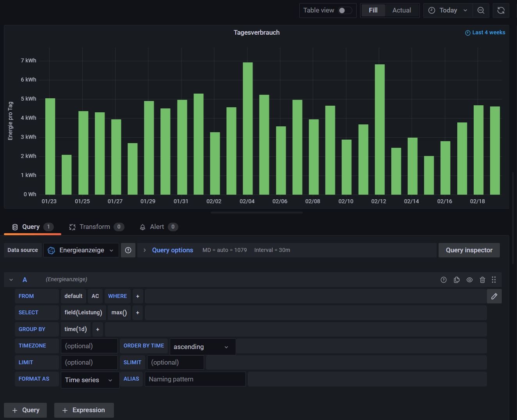Click the refresh dashboard icon
Screen dimensions: 517x420
click(501, 11)
